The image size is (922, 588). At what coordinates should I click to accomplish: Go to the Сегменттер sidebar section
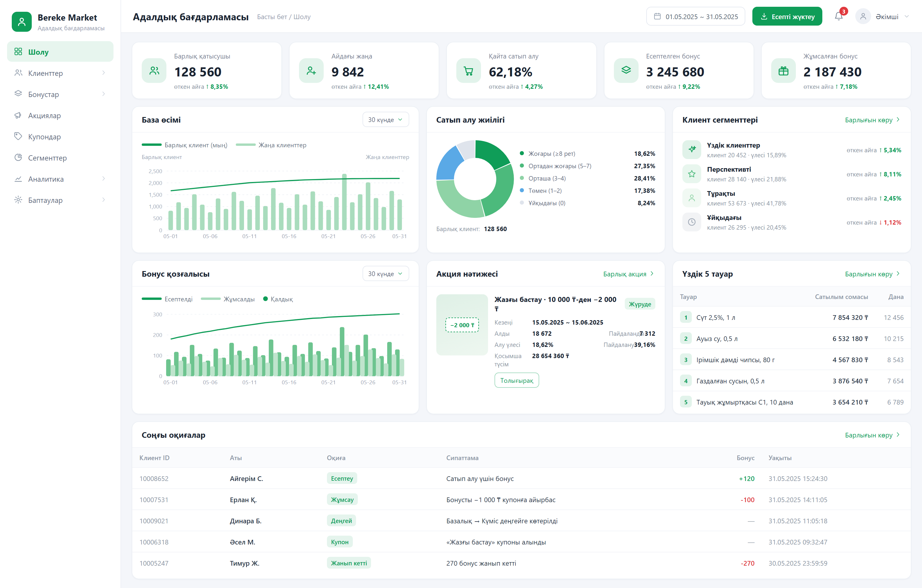click(60, 158)
